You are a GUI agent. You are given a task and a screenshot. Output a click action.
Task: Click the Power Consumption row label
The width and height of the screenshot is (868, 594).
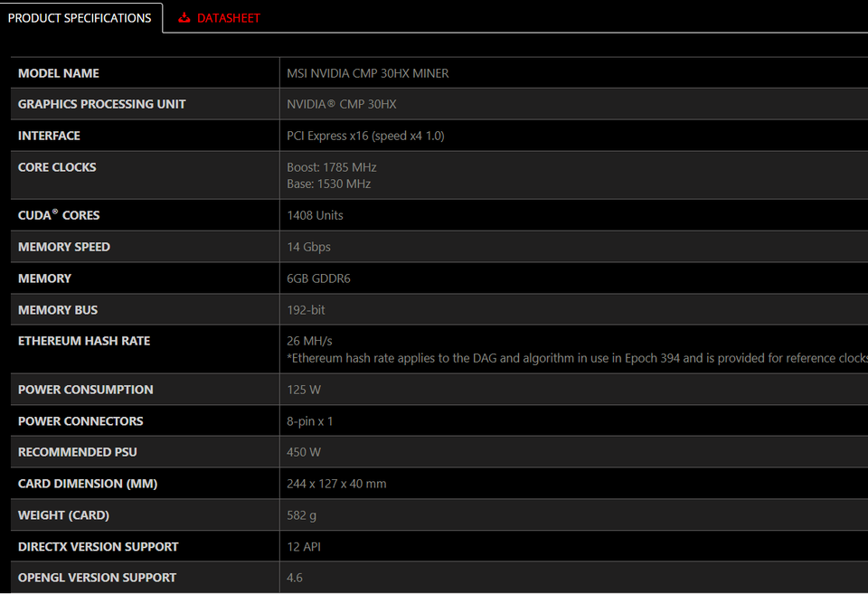point(85,390)
